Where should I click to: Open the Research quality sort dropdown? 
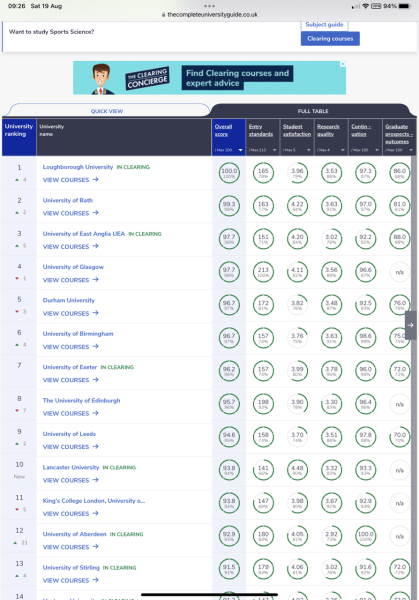tap(342, 150)
